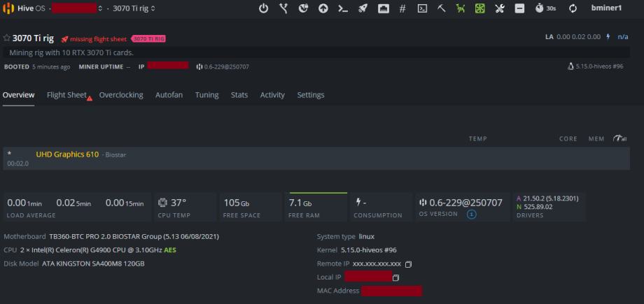Open the command prompt icon (>_)
Screen dimensions: 644x304
pyautogui.click(x=343, y=8)
